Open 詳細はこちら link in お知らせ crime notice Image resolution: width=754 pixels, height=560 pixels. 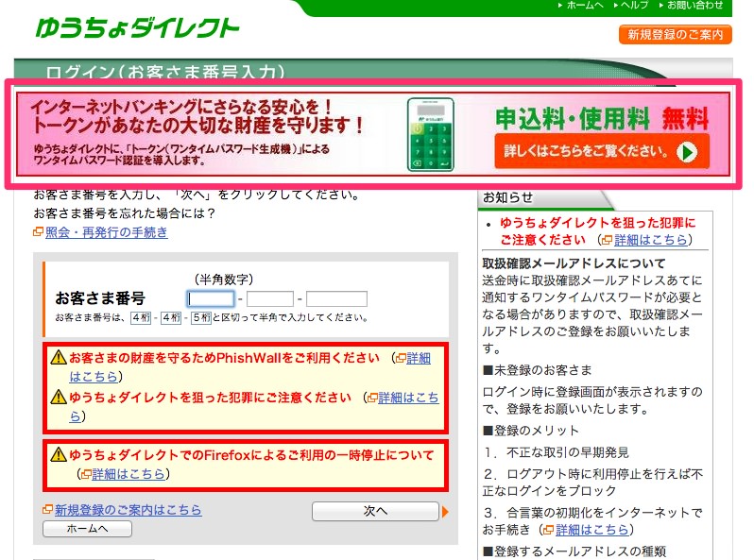click(x=651, y=240)
